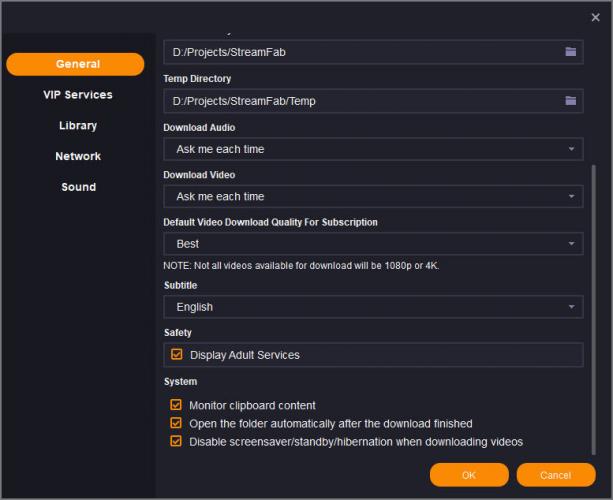Open the Library settings tab
Screen dimensions: 613x500
pos(77,126)
